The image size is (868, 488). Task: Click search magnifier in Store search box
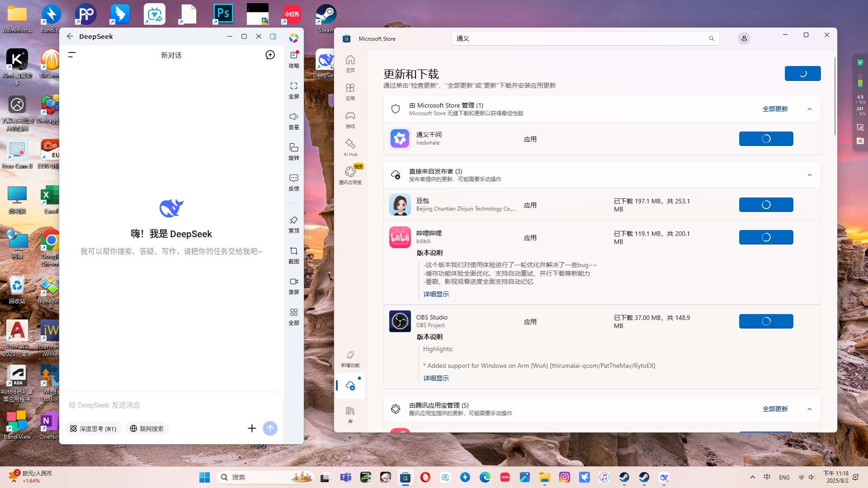711,38
